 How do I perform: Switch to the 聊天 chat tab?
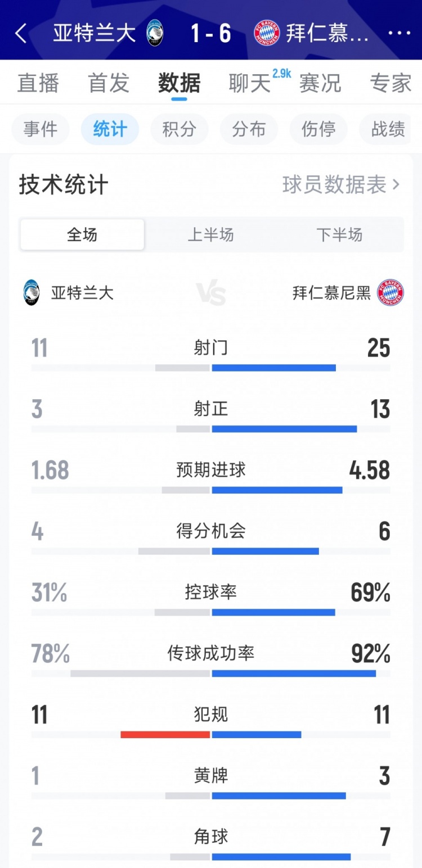click(250, 83)
